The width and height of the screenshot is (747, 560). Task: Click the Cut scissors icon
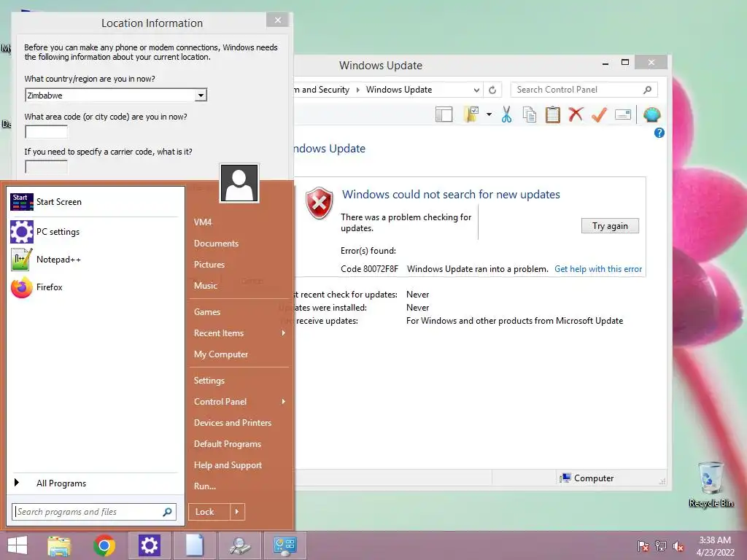point(506,114)
